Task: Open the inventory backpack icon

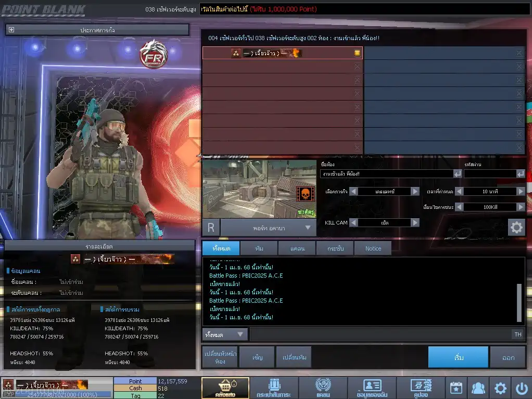Action: tap(274, 388)
